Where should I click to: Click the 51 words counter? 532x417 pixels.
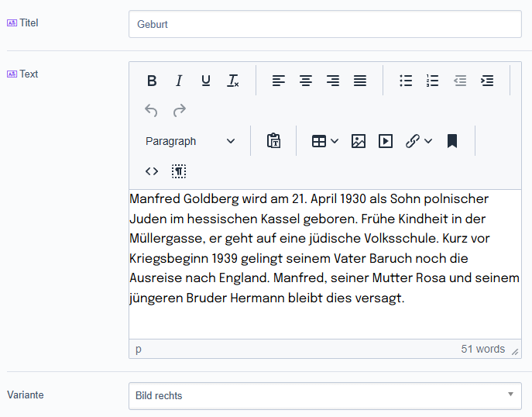click(482, 349)
